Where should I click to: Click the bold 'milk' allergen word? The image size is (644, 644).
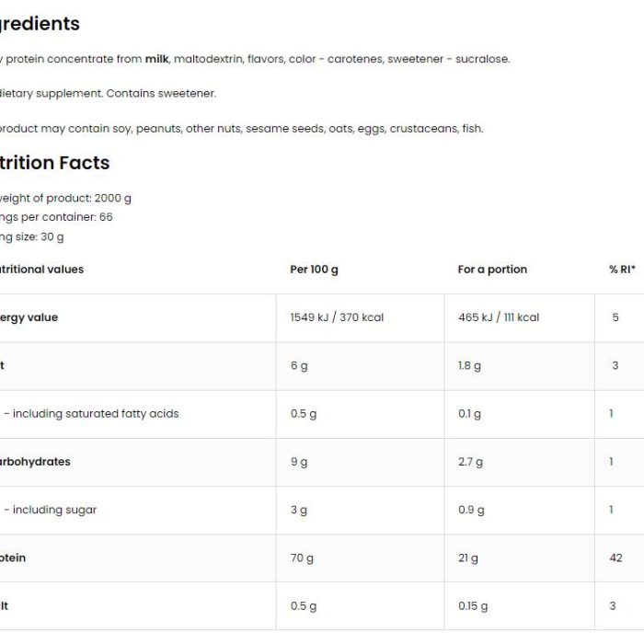[x=157, y=59]
